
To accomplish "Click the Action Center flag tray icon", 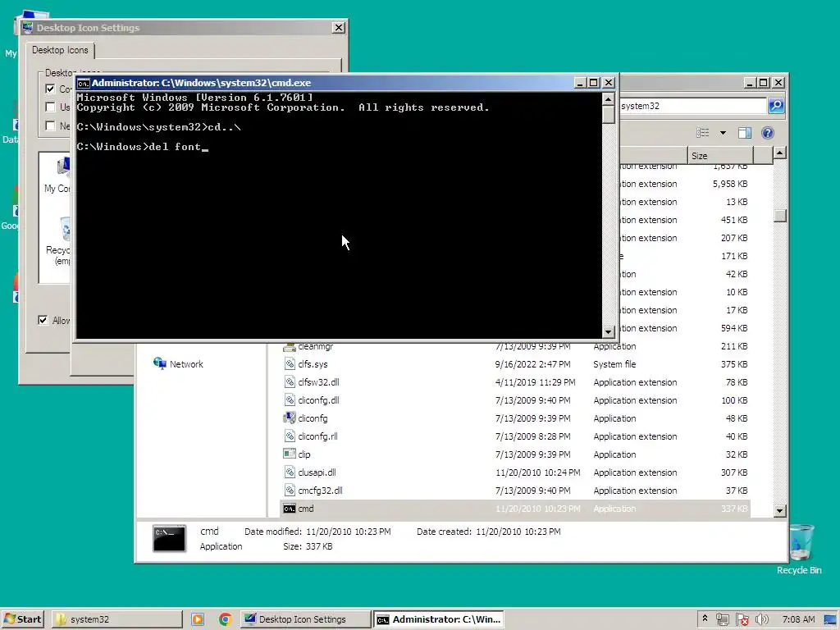I will (x=742, y=619).
